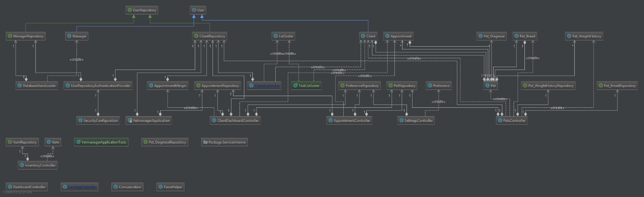Click the class icon on AppointmentMerger node

point(151,86)
